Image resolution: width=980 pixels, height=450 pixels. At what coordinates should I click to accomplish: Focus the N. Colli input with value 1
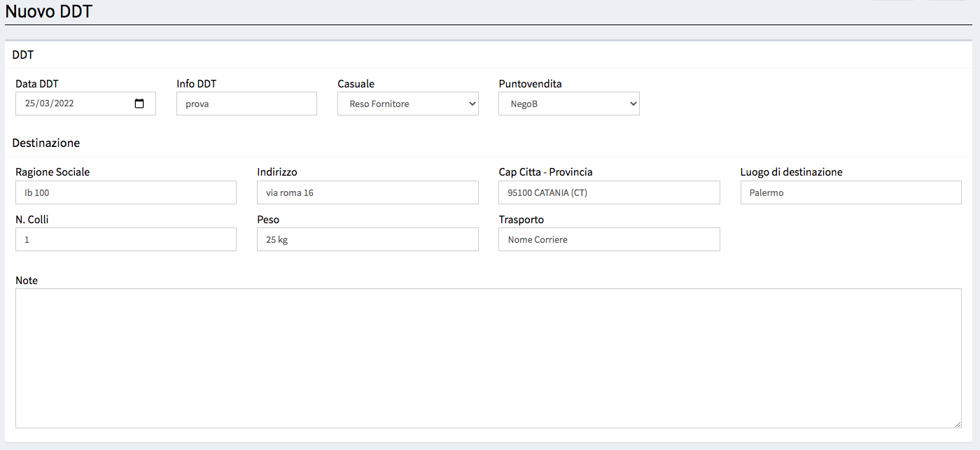click(126, 239)
